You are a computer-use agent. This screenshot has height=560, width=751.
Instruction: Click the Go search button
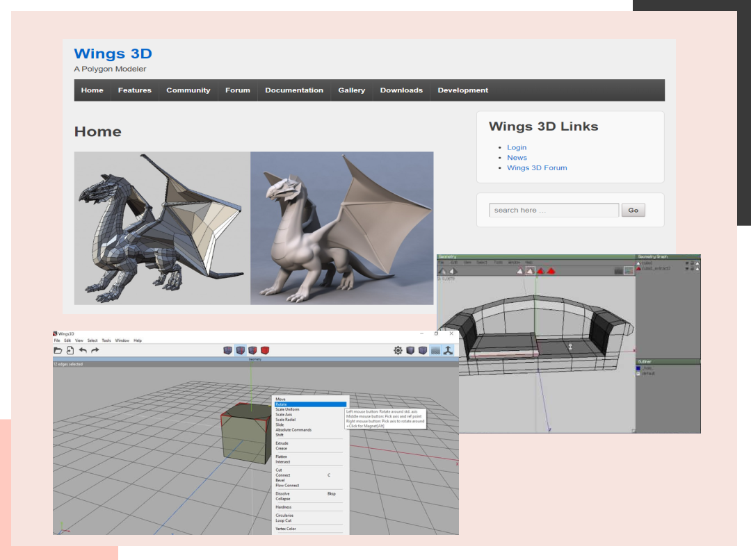[x=633, y=210]
